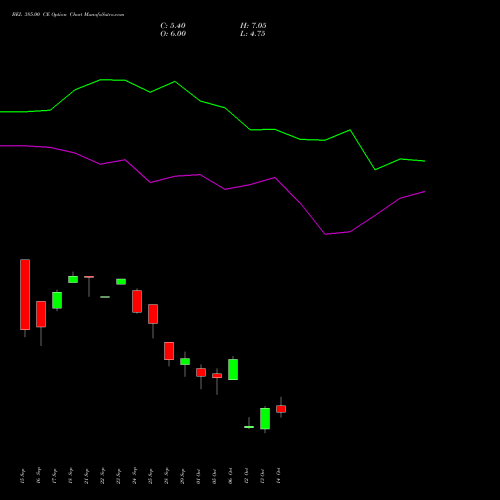Viewport: 500px width, 500px height.
Task: Click the '05 Oct' date axis label
Action: 214,476
